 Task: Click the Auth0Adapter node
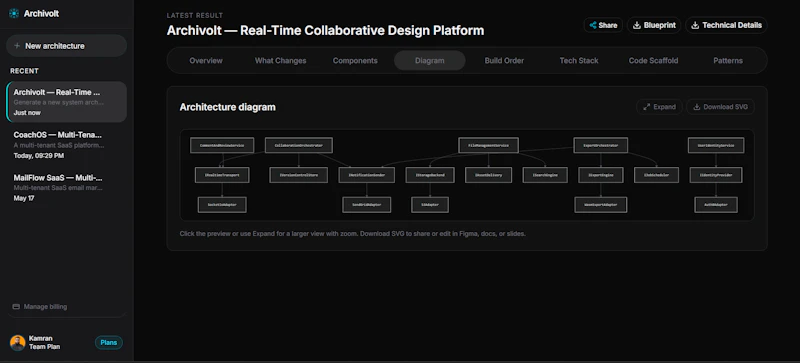coord(716,205)
